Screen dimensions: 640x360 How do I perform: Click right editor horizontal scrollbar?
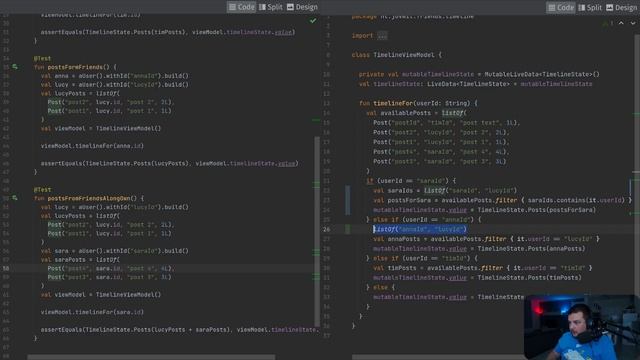point(439,357)
